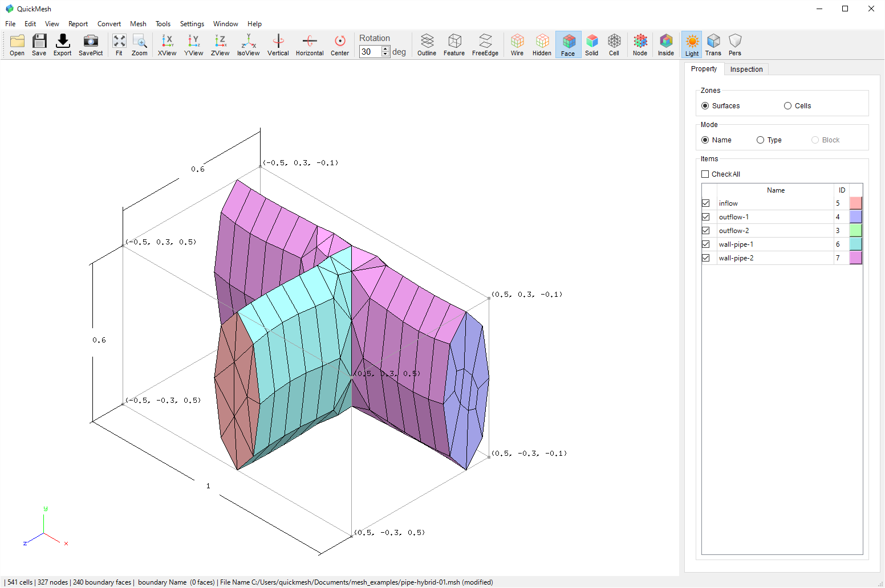Capture picture with SavePict icon
Viewport: 885px width, 588px height.
click(x=91, y=45)
